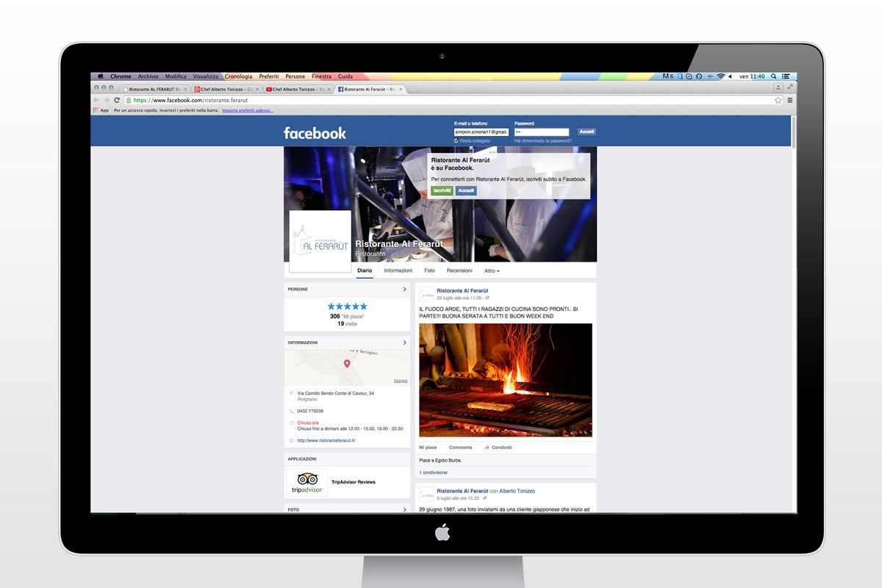The width and height of the screenshot is (882, 588).
Task: Expand the Foto sidebar section chevron
Action: click(404, 509)
